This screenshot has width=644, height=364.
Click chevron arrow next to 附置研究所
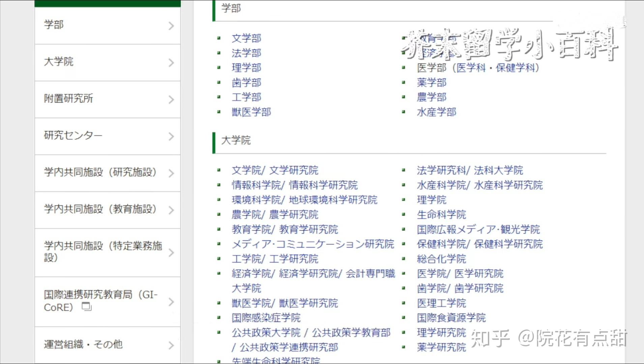171,99
